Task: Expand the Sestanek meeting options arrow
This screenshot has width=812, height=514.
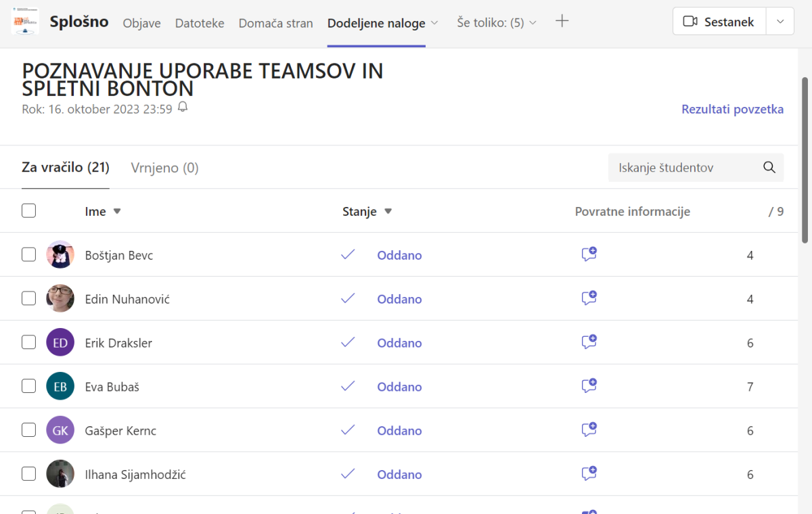Action: click(x=780, y=22)
